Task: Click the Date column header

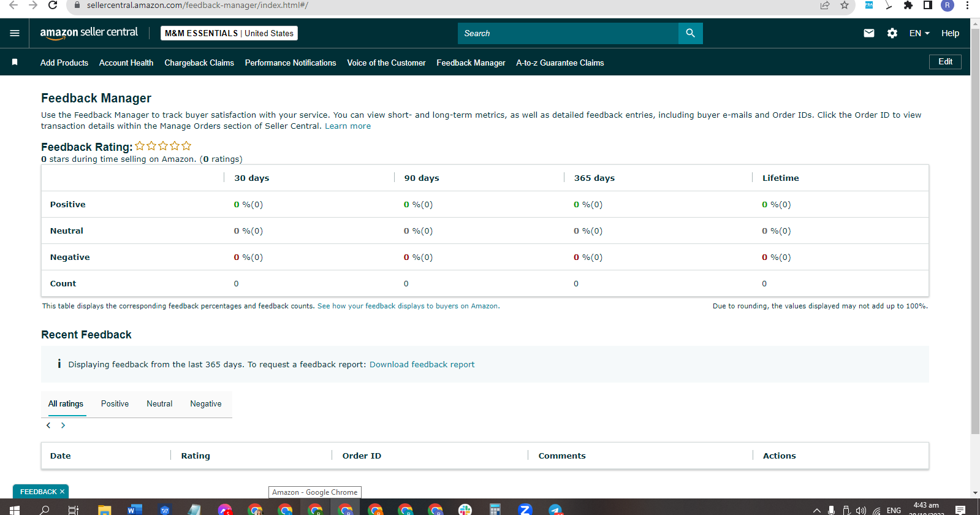Action: 61,456
